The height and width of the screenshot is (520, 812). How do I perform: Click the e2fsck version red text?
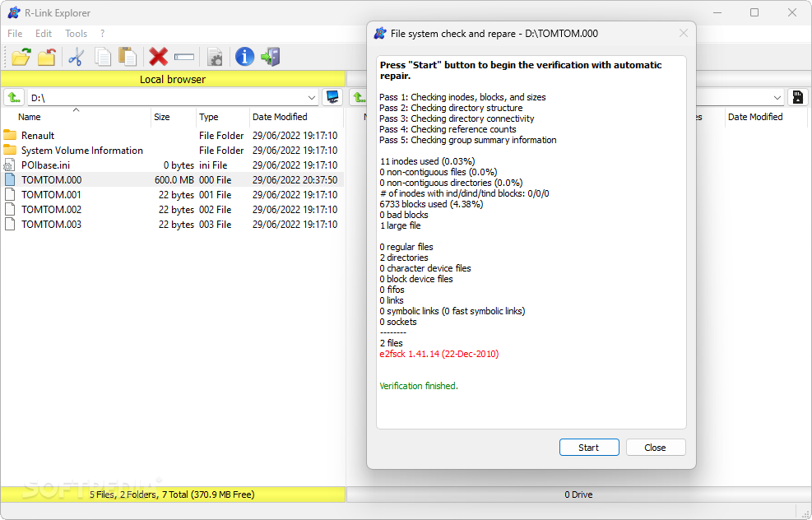click(439, 355)
